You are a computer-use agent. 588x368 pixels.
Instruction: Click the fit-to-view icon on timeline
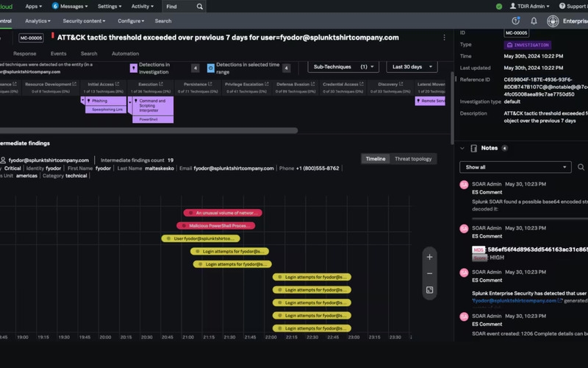pos(429,290)
